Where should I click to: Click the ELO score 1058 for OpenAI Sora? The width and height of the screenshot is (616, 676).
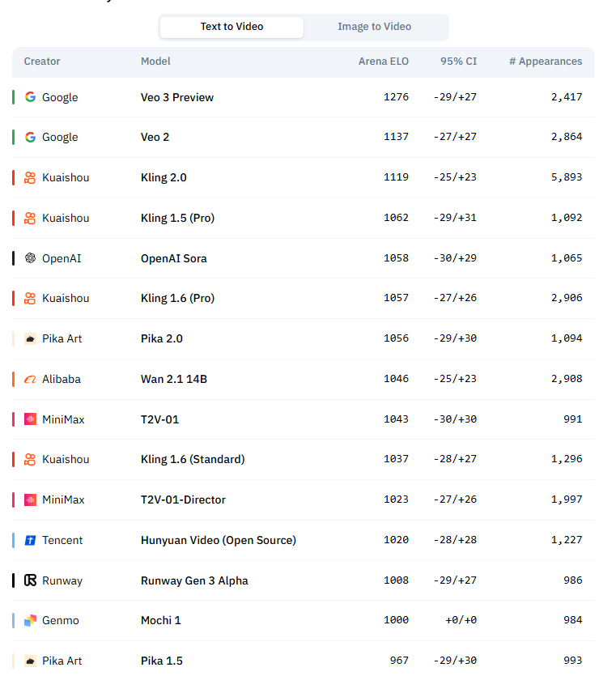pos(396,258)
